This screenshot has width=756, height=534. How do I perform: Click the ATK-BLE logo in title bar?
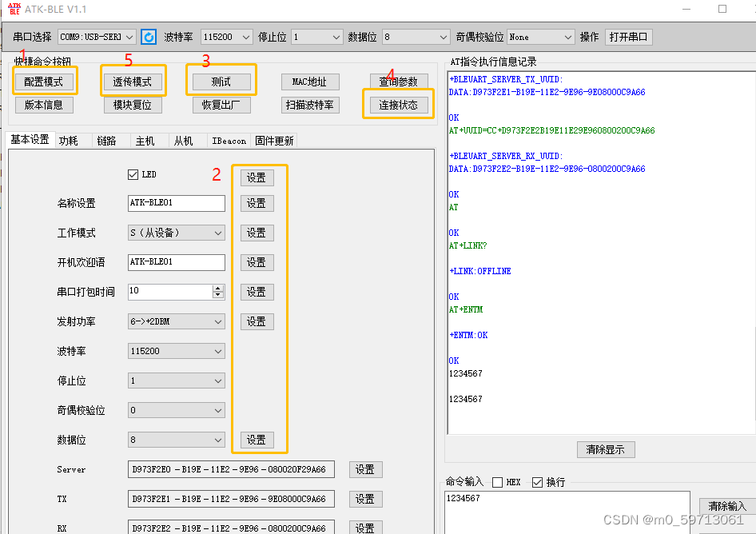(13, 9)
